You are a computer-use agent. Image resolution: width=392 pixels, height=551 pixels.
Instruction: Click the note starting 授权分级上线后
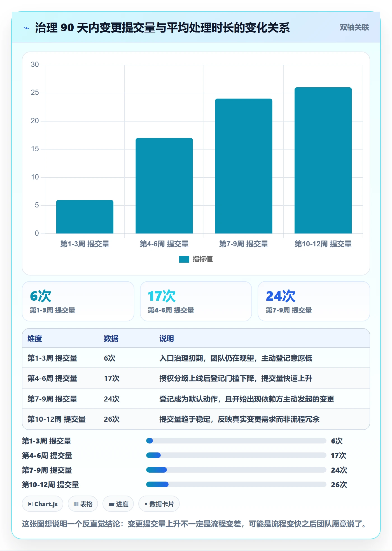(x=236, y=378)
